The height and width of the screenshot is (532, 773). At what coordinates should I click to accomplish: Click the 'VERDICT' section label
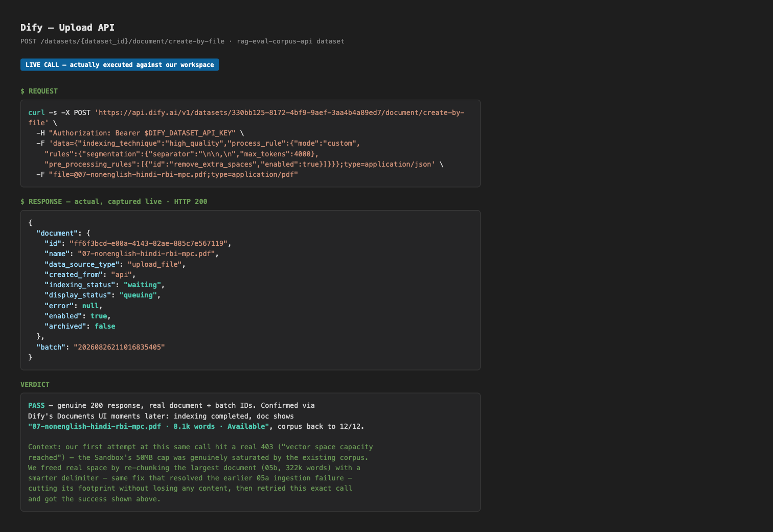[x=35, y=384]
